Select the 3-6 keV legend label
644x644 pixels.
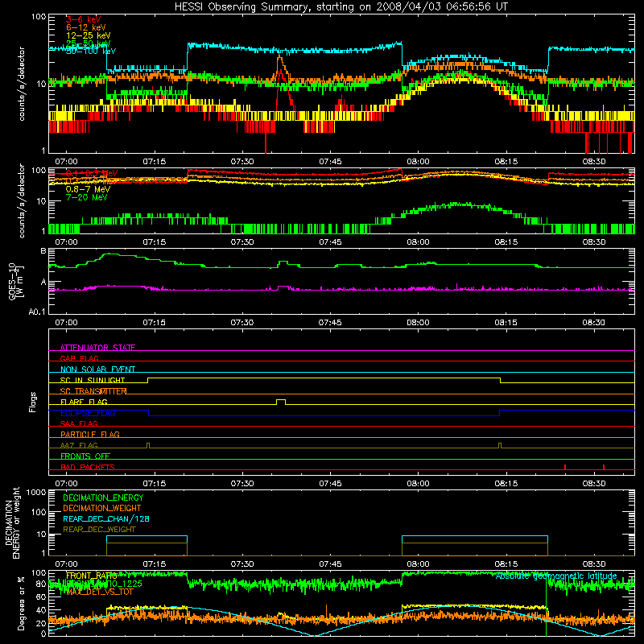click(84, 19)
